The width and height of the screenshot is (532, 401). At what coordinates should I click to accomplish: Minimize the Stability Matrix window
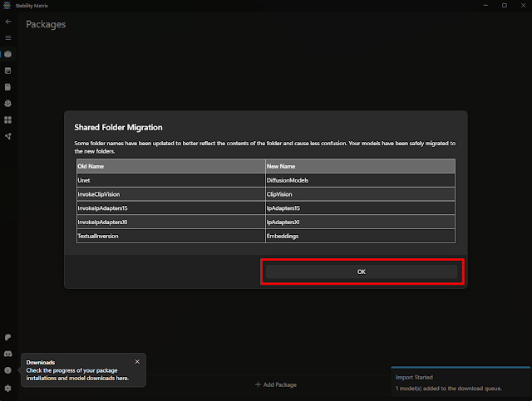[x=485, y=6]
